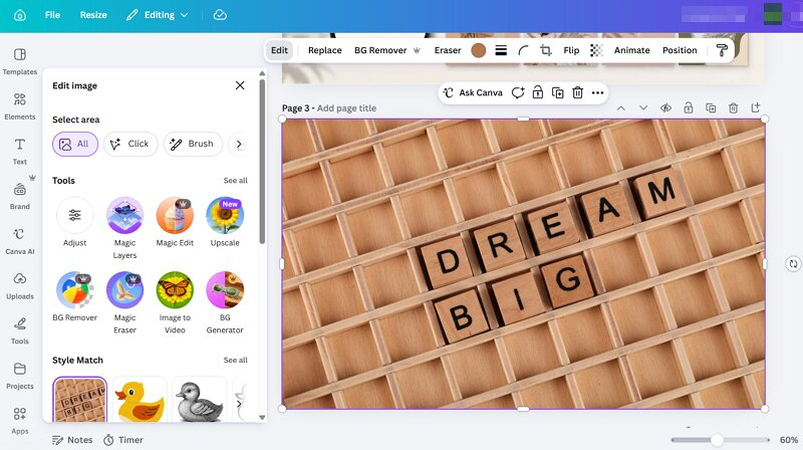Move page 3 up arrow
This screenshot has height=450, width=803.
pyautogui.click(x=621, y=108)
